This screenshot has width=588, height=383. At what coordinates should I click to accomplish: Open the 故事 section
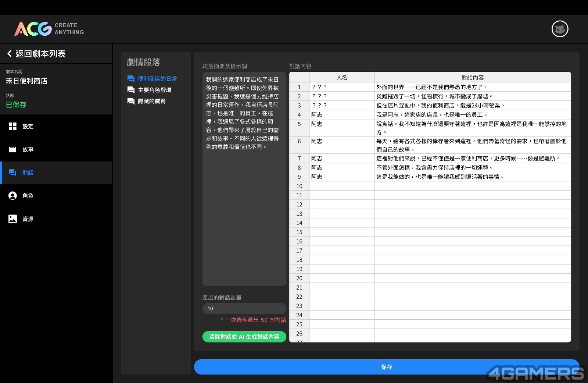(x=56, y=149)
